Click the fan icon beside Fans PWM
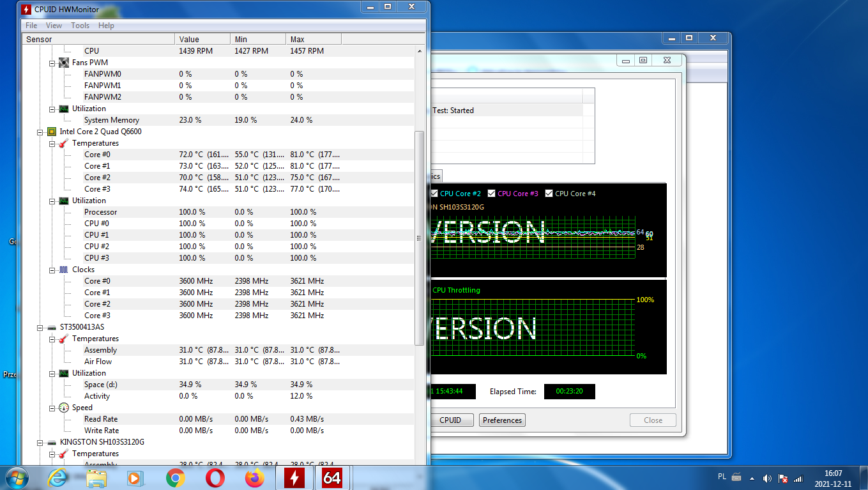Viewport: 868px width, 490px height. pos(64,63)
